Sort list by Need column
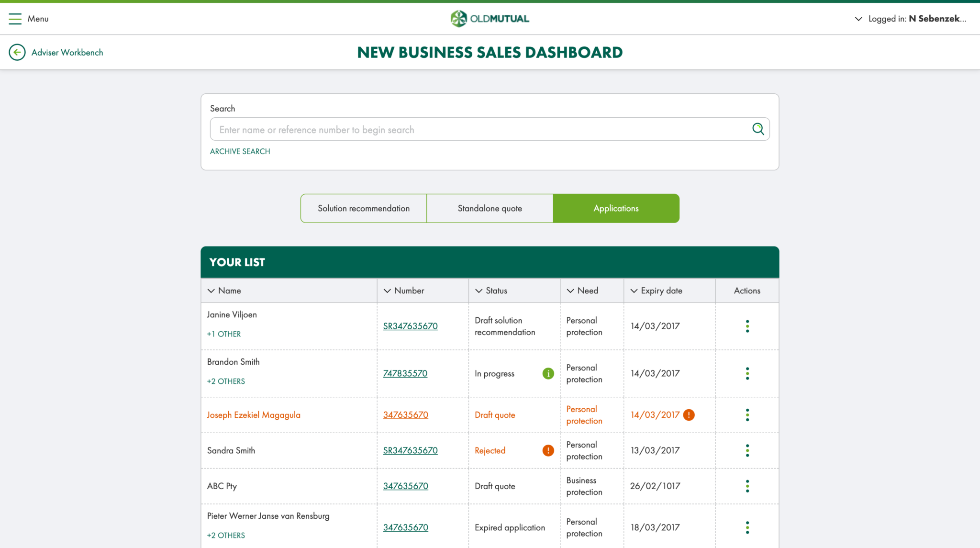Viewport: 980px width, 548px height. click(582, 291)
